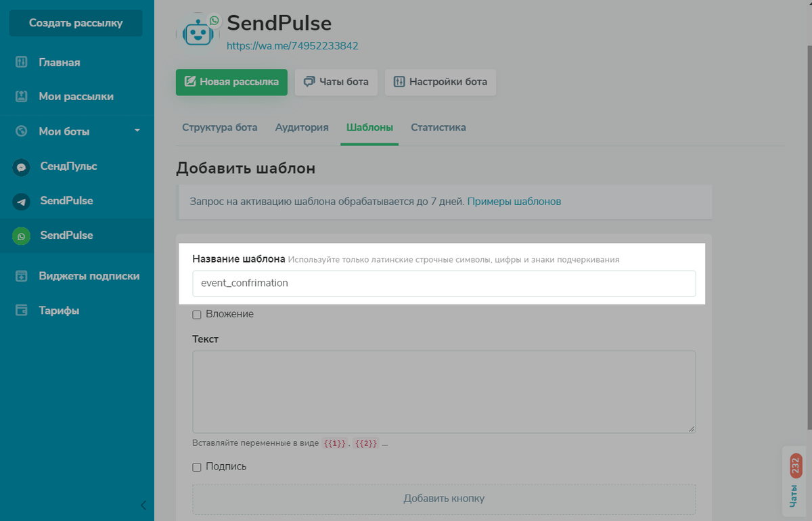Click the Messenger bot icon for СендПульс
The image size is (812, 521).
pyautogui.click(x=22, y=166)
